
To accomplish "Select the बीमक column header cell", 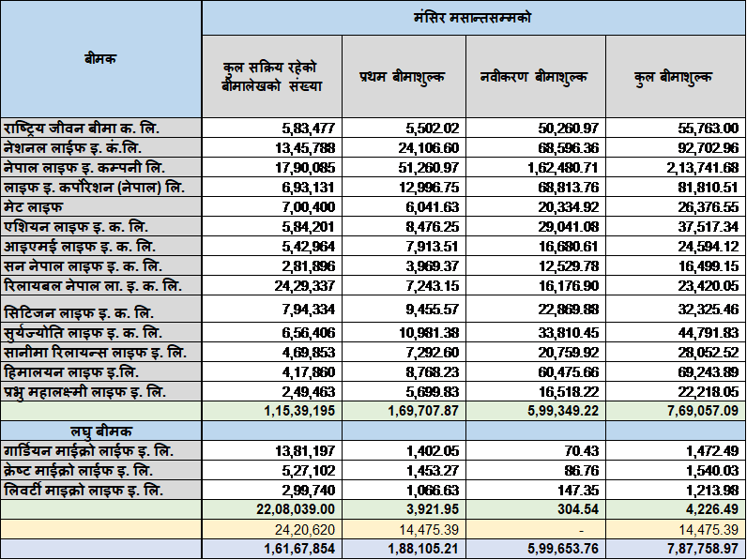I will (100, 58).
